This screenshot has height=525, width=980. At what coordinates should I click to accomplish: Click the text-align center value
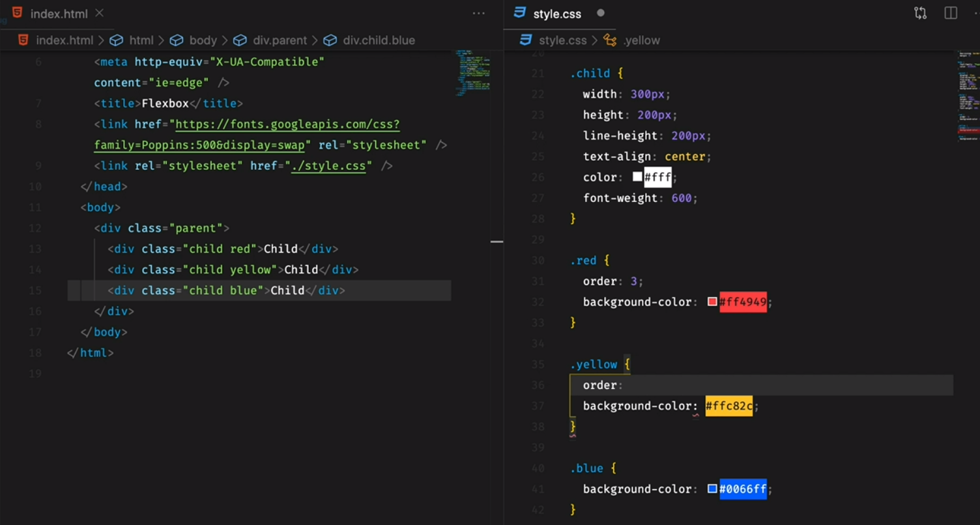[x=685, y=156]
